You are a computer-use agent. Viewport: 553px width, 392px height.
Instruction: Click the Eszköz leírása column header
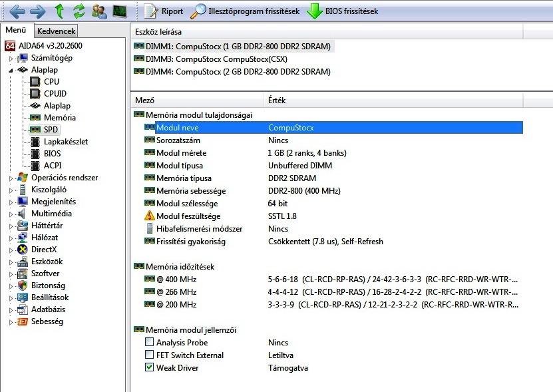click(x=327, y=32)
